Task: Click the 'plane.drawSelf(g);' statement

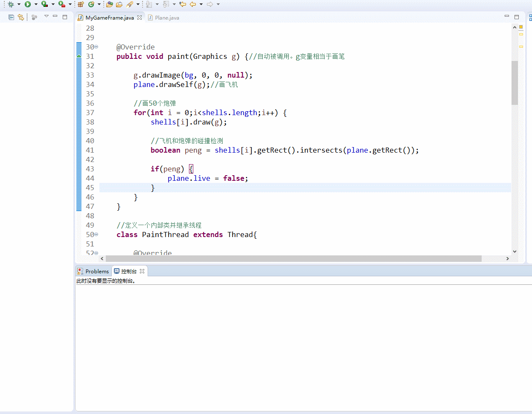Action: click(172, 84)
